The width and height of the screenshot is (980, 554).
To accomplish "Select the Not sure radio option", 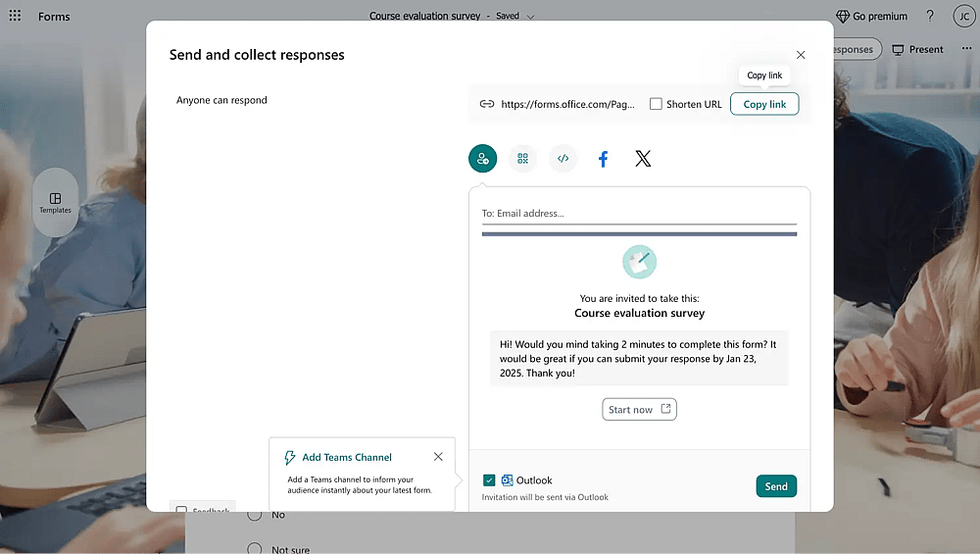I will coord(255,549).
